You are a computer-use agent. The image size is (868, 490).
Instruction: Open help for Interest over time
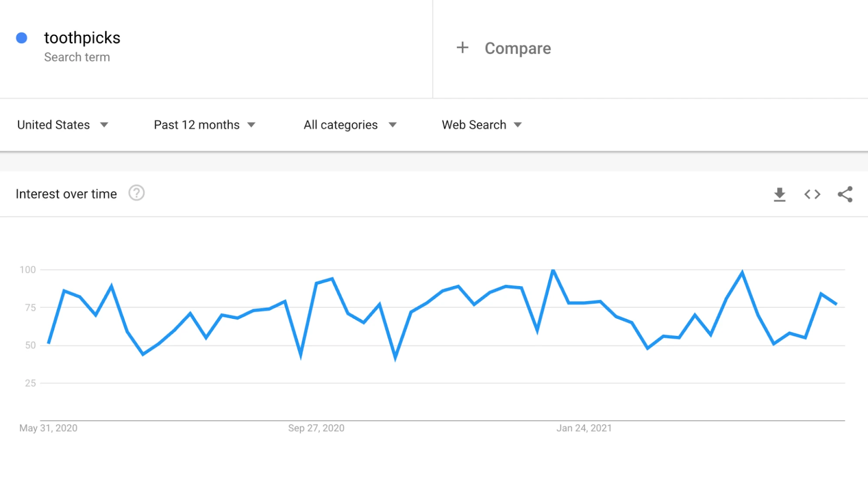(136, 193)
